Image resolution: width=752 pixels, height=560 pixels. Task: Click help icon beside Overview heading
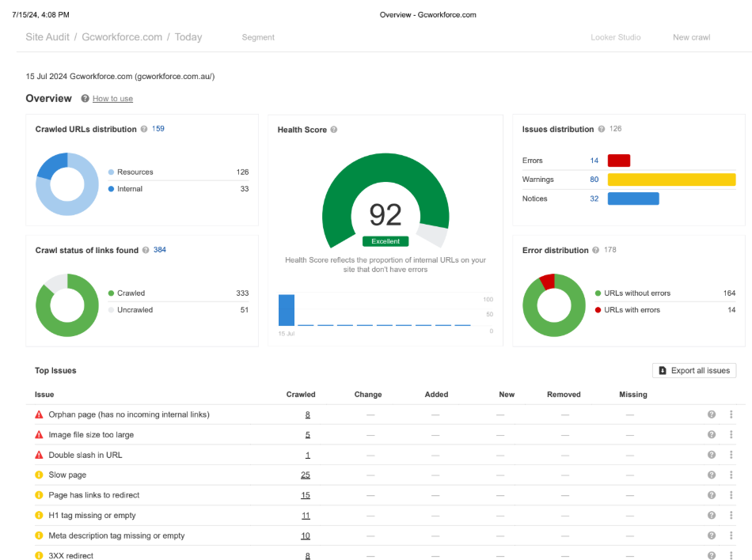point(85,98)
